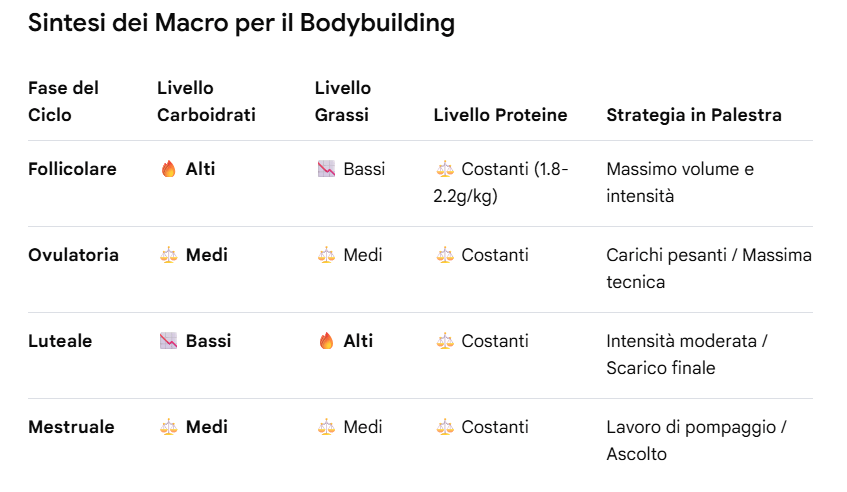The height and width of the screenshot is (492, 847).
Task: Click the Luteale phase label
Action: (60, 341)
